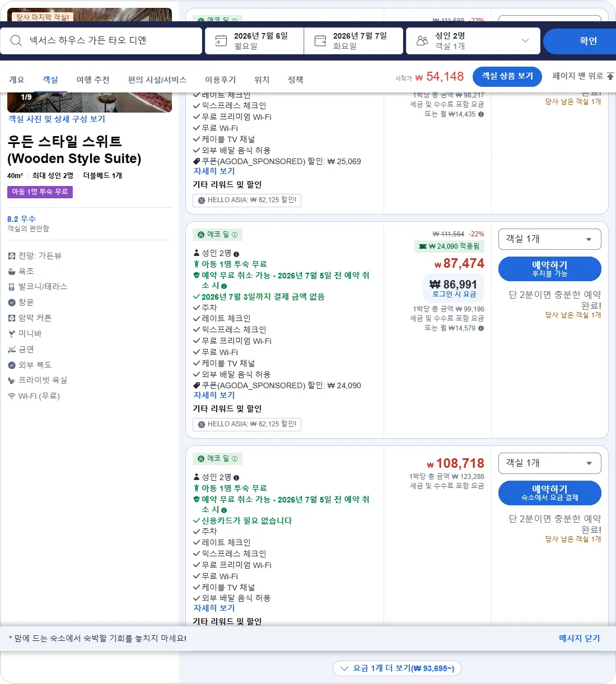Click the private bathroom amenity icon
The height and width of the screenshot is (684, 616).
tap(12, 380)
